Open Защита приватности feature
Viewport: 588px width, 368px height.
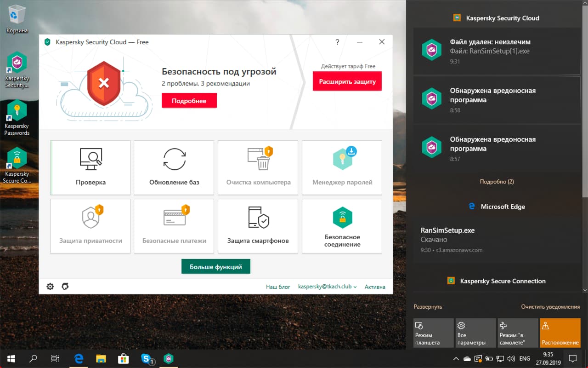tap(90, 226)
